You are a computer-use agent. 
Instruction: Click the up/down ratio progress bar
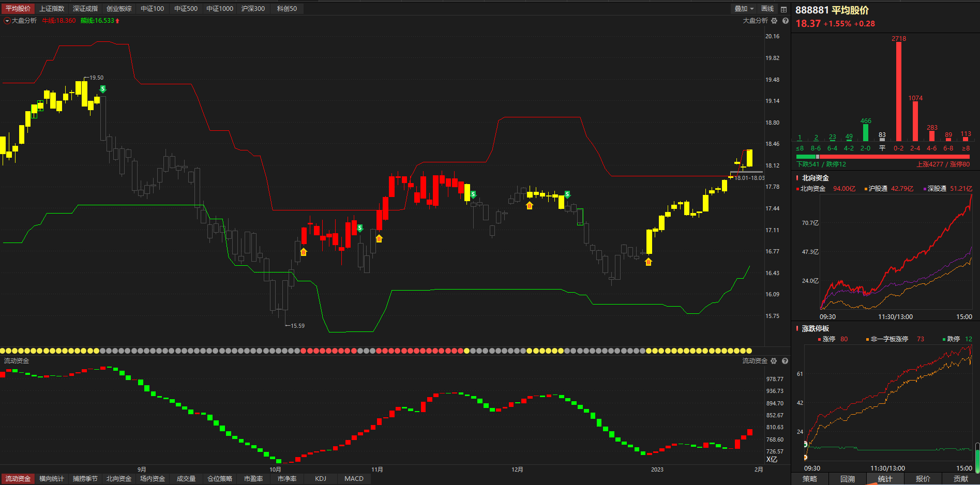click(883, 157)
